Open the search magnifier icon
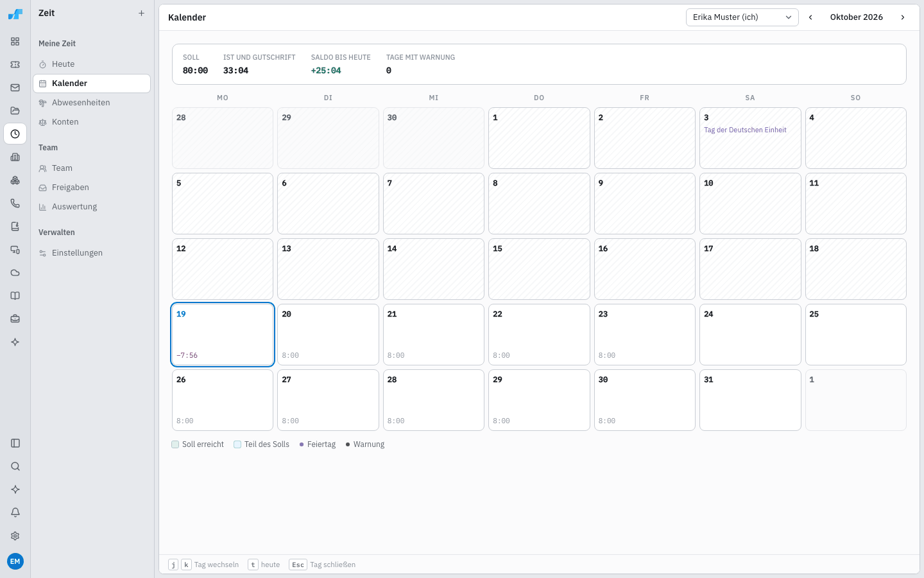 (x=15, y=466)
